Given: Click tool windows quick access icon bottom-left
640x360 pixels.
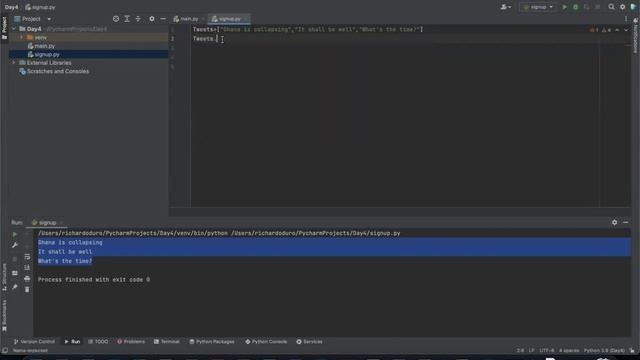Looking at the screenshot, I should click(5, 350).
